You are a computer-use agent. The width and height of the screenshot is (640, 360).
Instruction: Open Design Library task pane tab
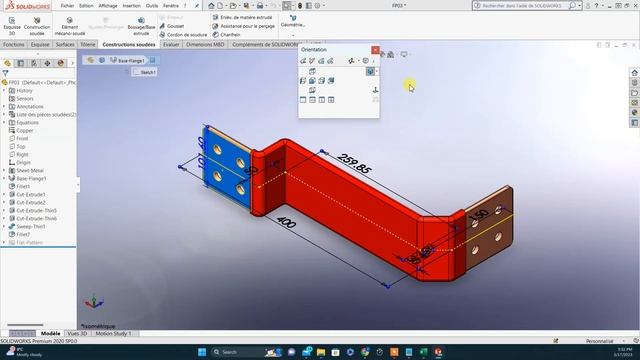point(634,83)
